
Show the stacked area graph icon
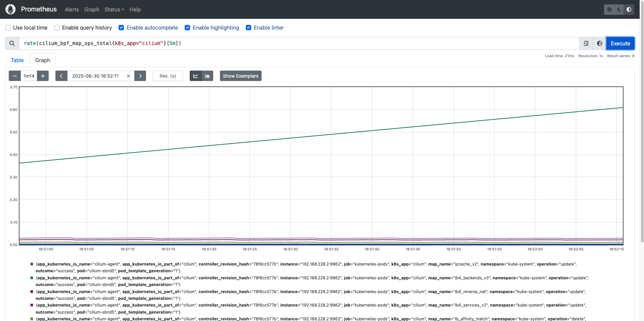(208, 76)
